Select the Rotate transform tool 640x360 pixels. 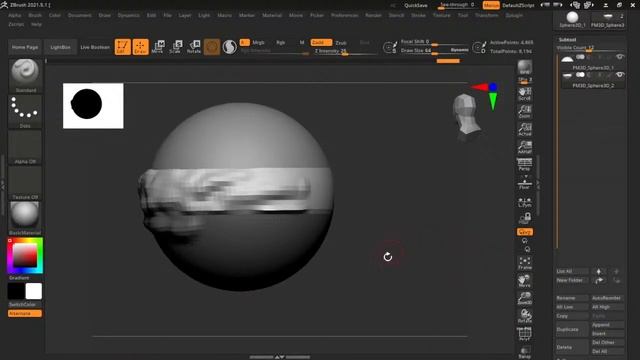pos(194,47)
